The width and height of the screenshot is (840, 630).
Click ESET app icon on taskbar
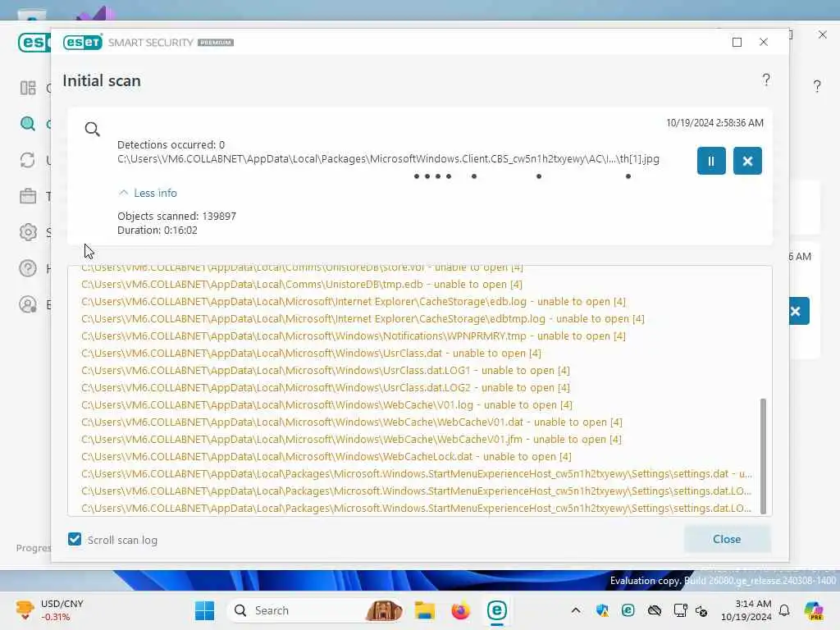tap(496, 610)
